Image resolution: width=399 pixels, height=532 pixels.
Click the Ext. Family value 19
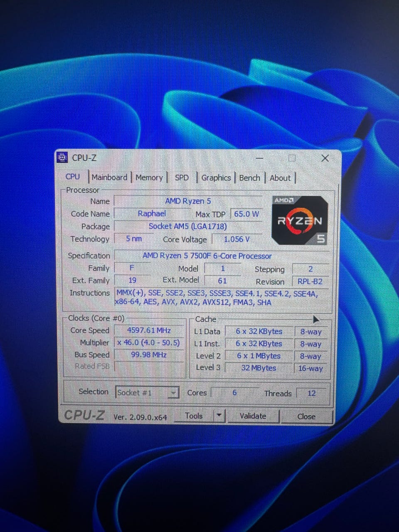pos(132,281)
